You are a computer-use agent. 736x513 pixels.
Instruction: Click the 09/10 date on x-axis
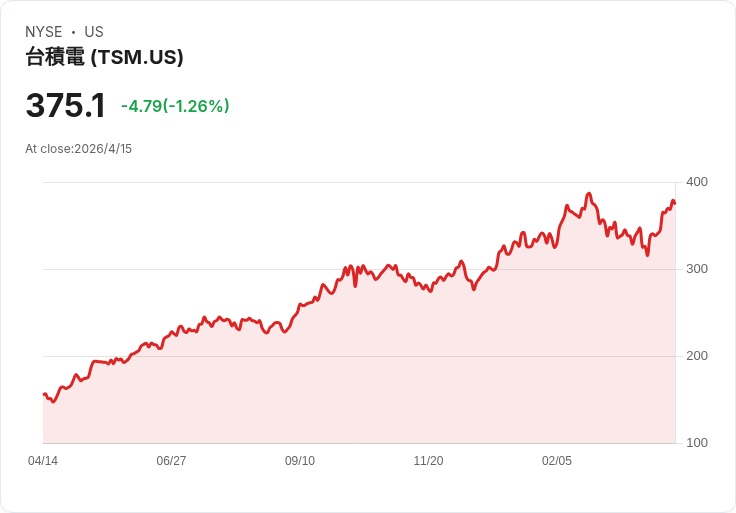300,461
